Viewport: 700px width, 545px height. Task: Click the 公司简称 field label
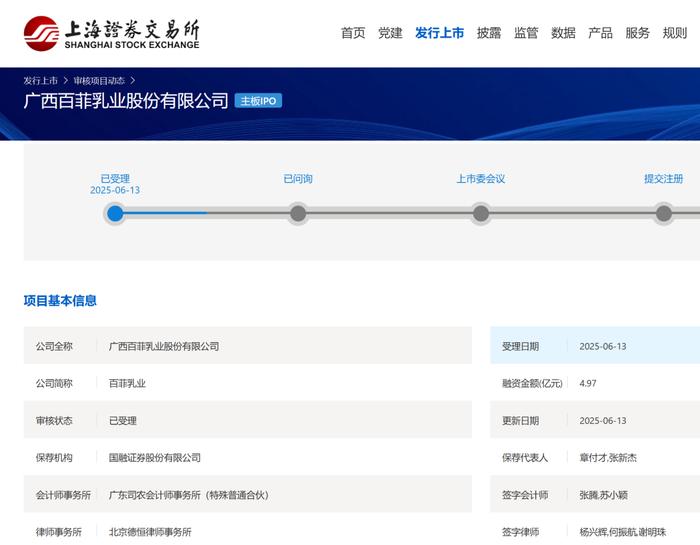pos(54,383)
